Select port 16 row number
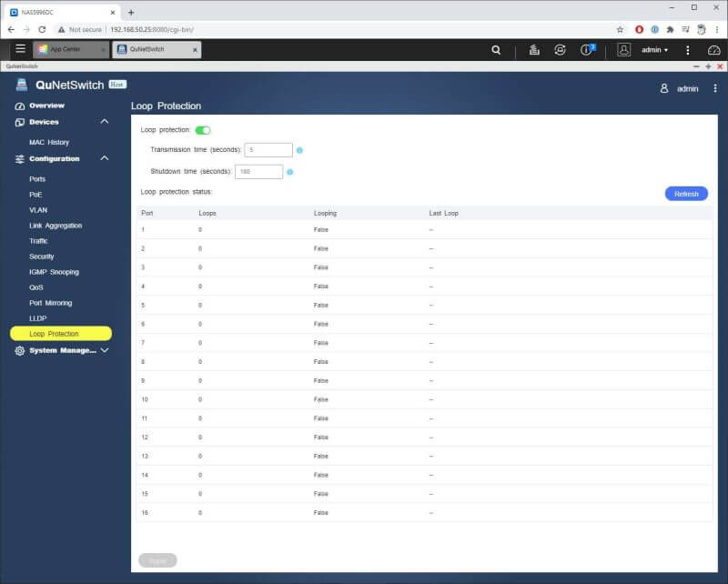This screenshot has width=728, height=584. click(x=145, y=513)
